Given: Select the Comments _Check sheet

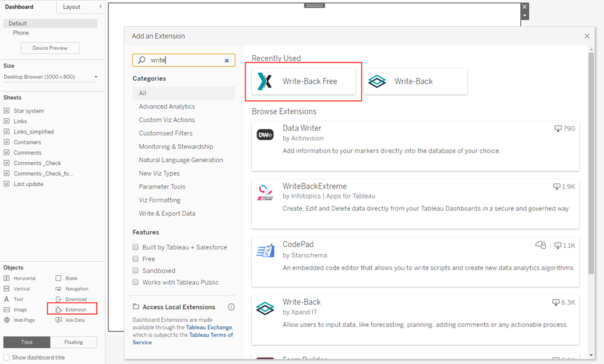Looking at the screenshot, I should pyautogui.click(x=37, y=163).
